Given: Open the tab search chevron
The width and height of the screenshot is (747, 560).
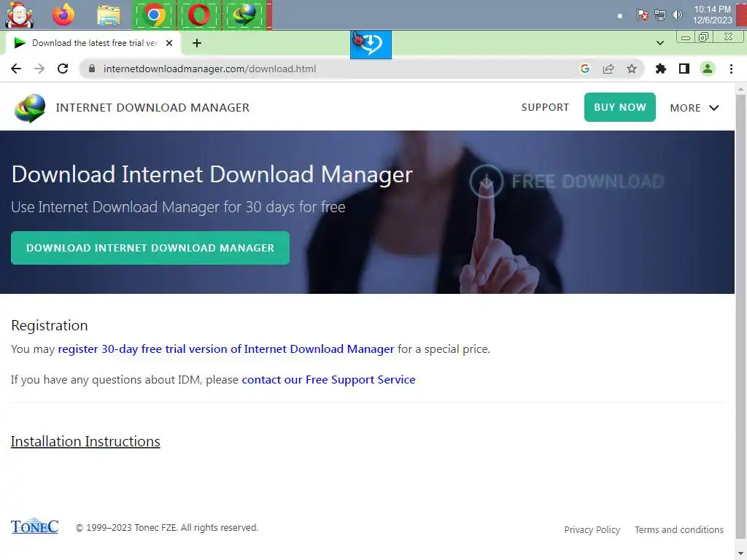Looking at the screenshot, I should tap(659, 43).
